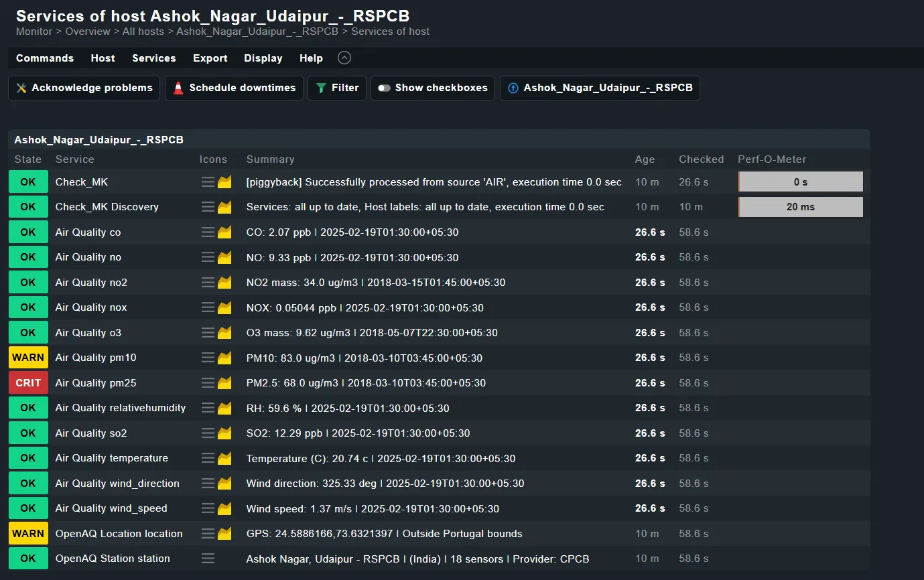
Task: Open the Export menu
Action: [210, 58]
